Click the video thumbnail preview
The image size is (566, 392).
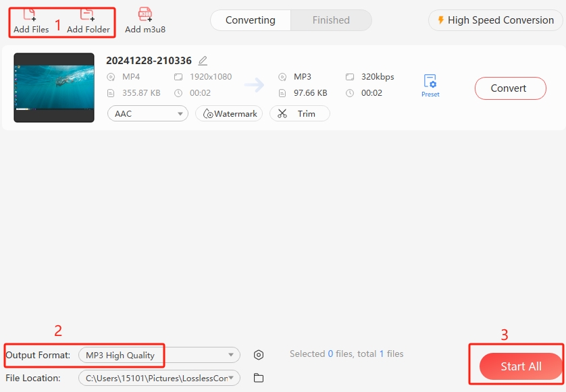coord(54,88)
